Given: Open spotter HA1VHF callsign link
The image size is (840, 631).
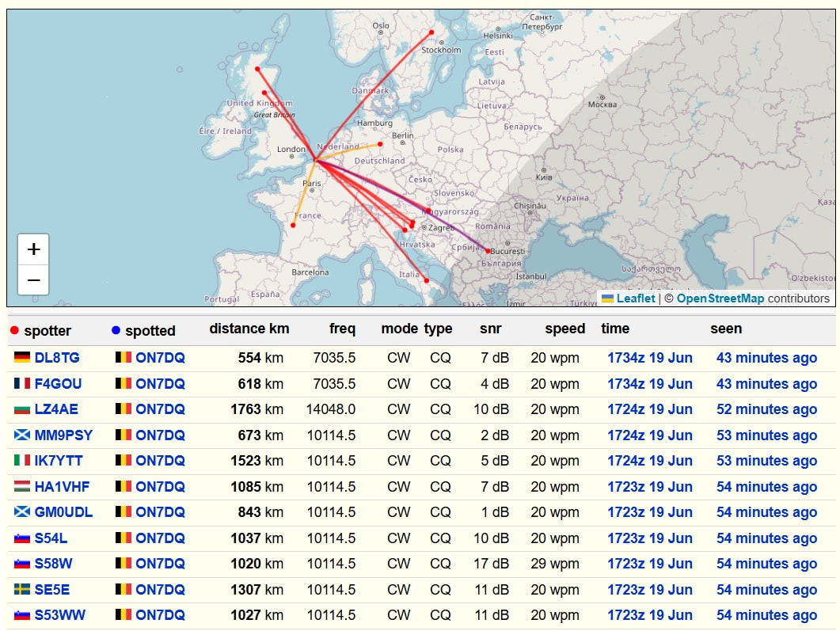Looking at the screenshot, I should (x=62, y=486).
